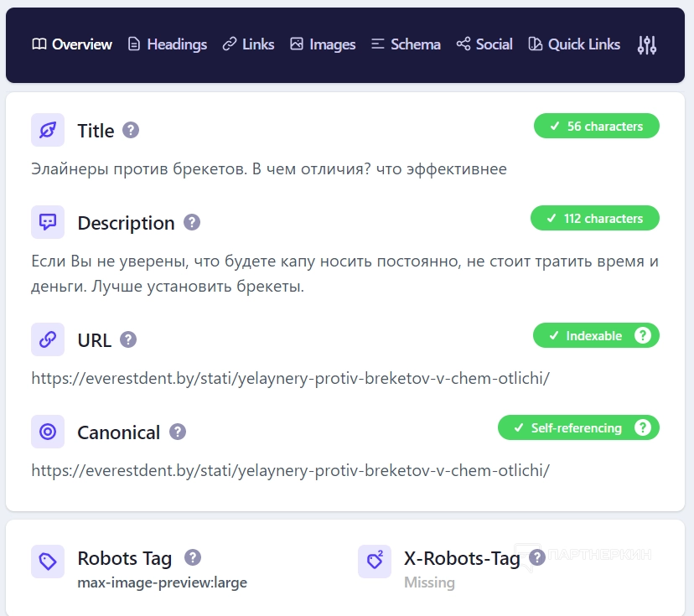Go to the Schema tab
Image resolution: width=694 pixels, height=616 pixels.
pos(406,44)
